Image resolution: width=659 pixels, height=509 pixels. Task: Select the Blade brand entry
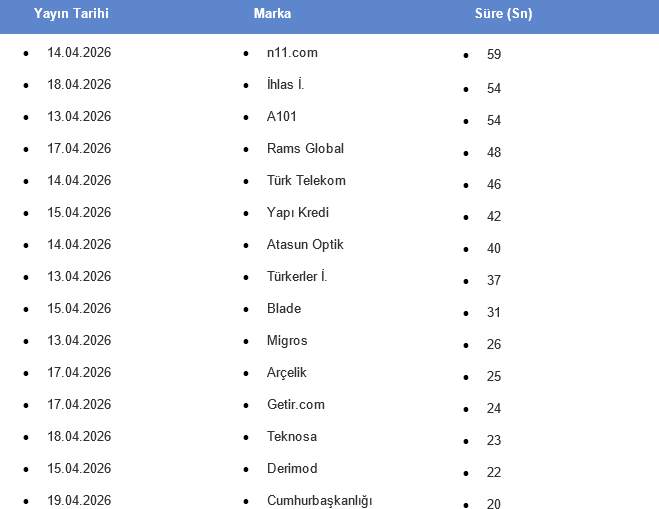pos(284,308)
